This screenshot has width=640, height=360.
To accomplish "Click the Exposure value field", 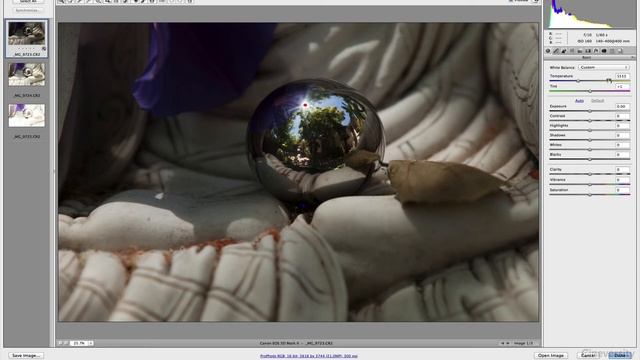I will 622,106.
